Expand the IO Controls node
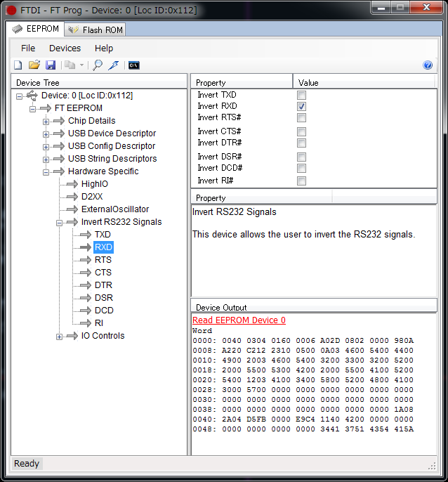 pos(59,337)
